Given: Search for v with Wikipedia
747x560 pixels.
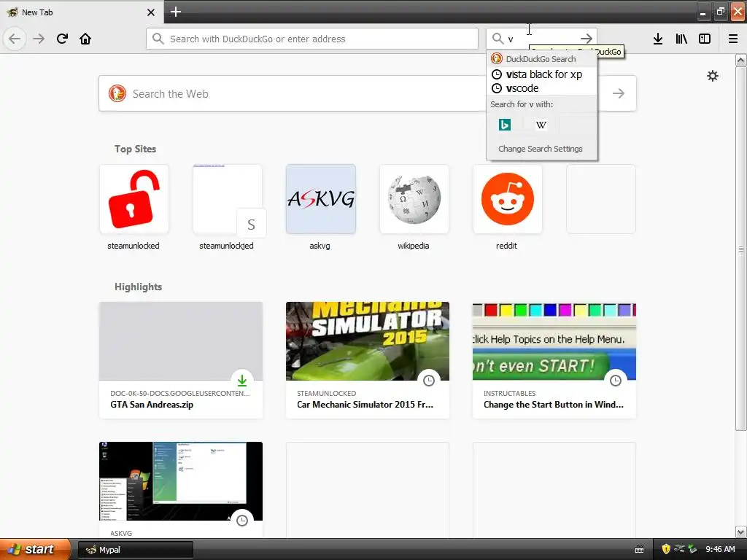Looking at the screenshot, I should (x=541, y=125).
